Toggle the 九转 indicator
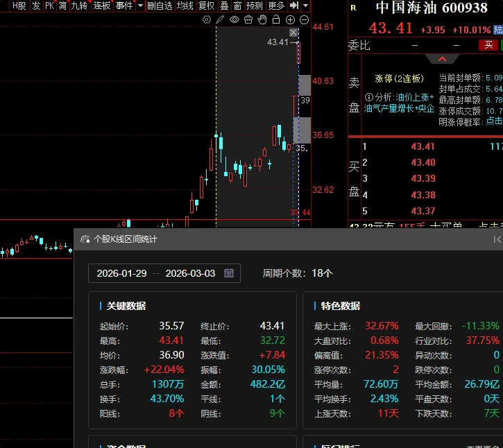Image resolution: width=503 pixels, height=448 pixels. (x=79, y=6)
